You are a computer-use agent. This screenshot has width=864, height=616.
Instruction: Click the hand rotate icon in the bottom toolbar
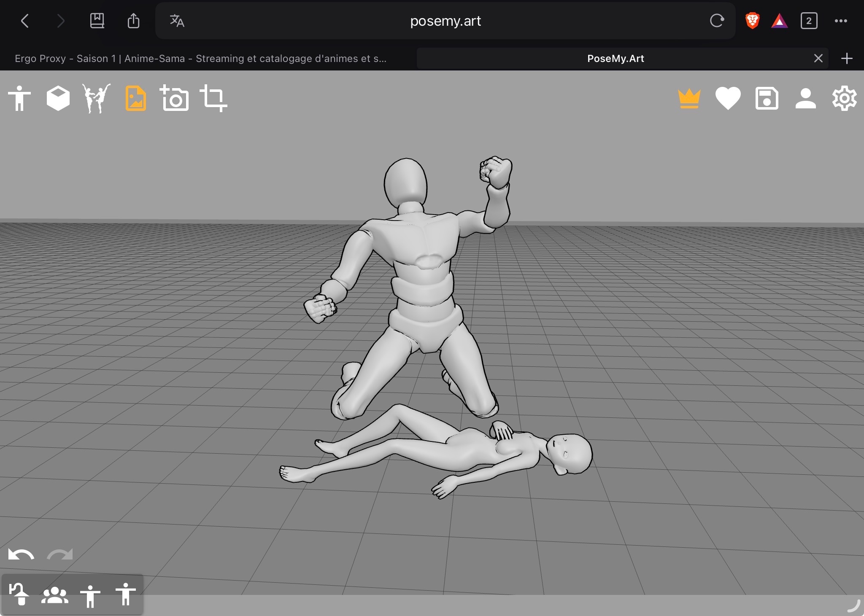[x=19, y=594]
